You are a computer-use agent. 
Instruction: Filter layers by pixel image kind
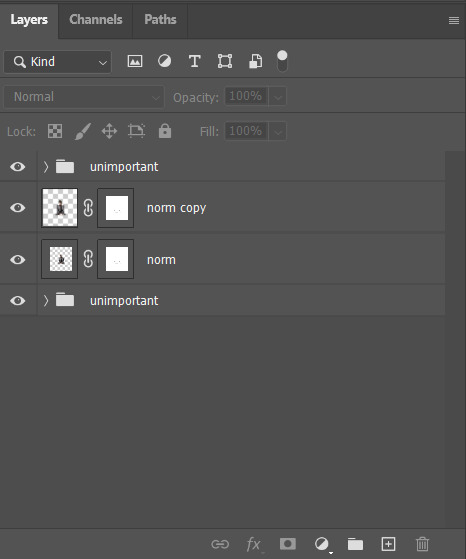click(x=135, y=61)
